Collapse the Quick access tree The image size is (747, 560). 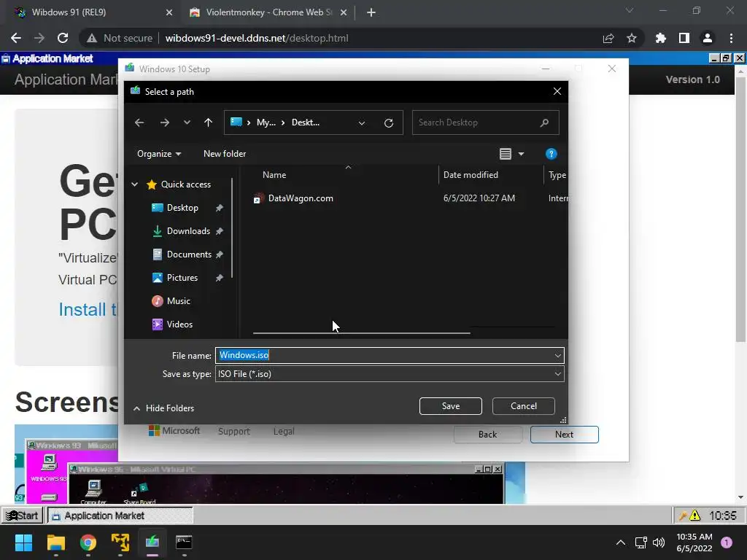click(135, 184)
